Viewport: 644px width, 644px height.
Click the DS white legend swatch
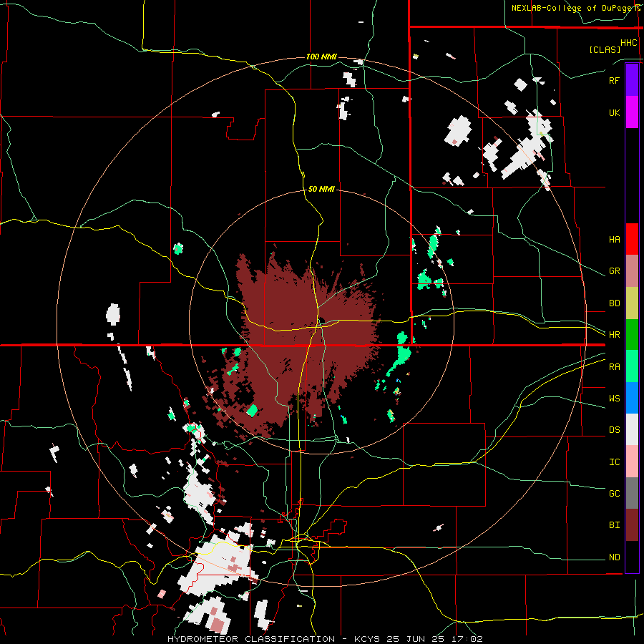point(632,429)
